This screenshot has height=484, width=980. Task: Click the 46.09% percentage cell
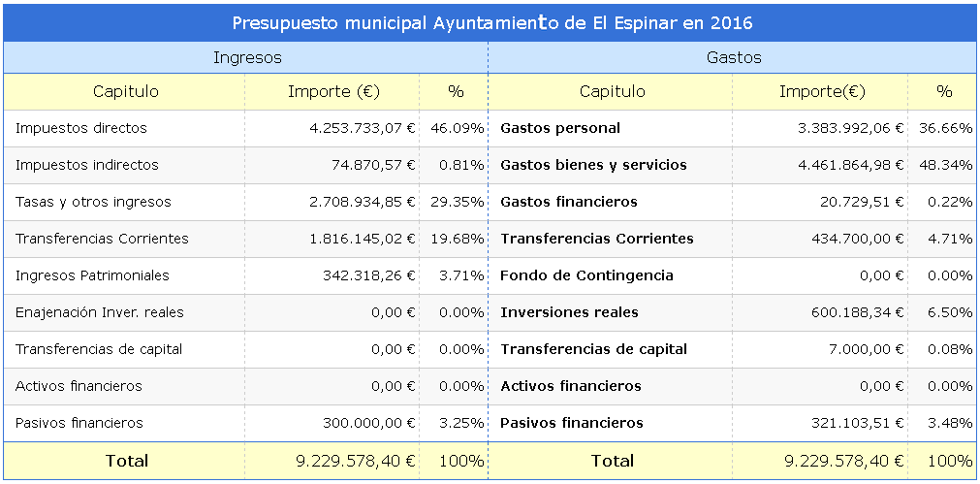(x=456, y=128)
